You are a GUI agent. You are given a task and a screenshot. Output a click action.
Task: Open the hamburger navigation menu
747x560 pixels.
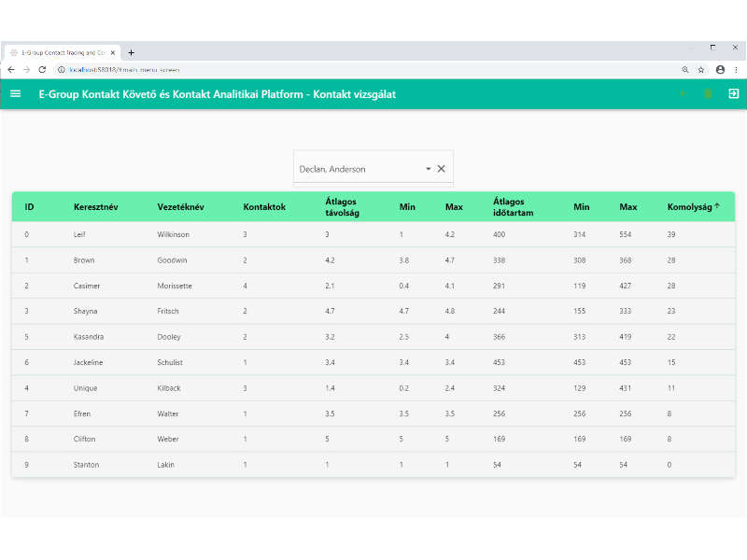click(15, 94)
